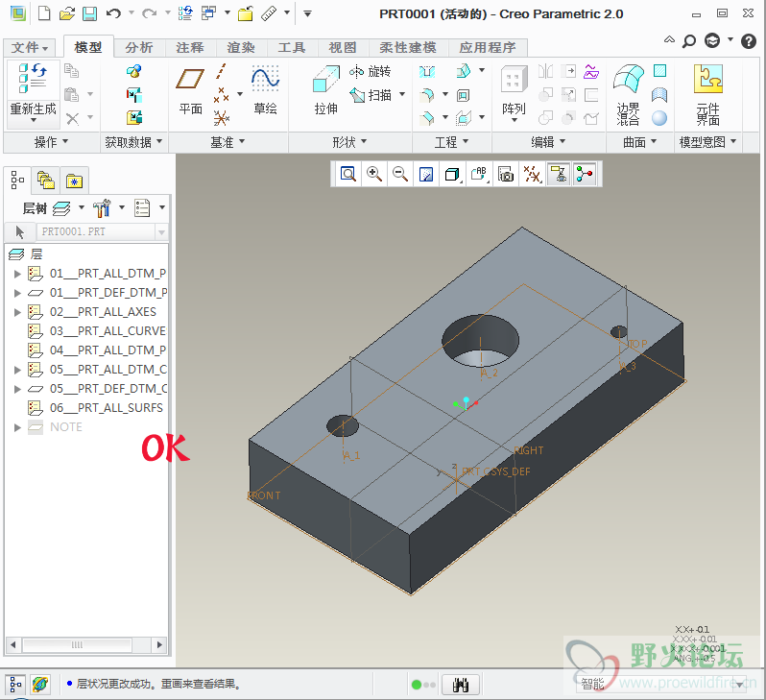Viewport: 766px width, 700px height.
Task: Toggle annotation display in graphics toolbar
Action: tap(559, 174)
